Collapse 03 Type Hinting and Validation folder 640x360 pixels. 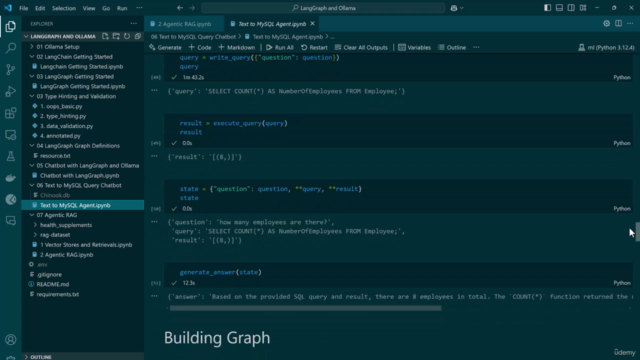[82, 96]
